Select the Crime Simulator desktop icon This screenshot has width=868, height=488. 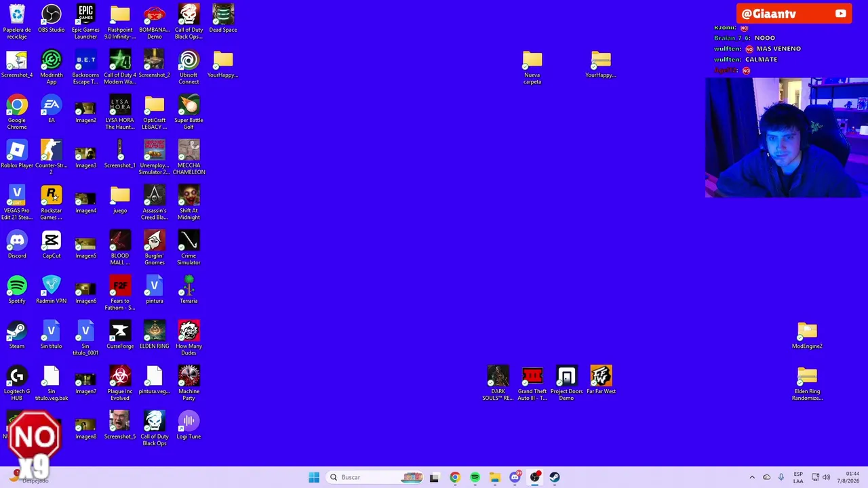pos(189,248)
